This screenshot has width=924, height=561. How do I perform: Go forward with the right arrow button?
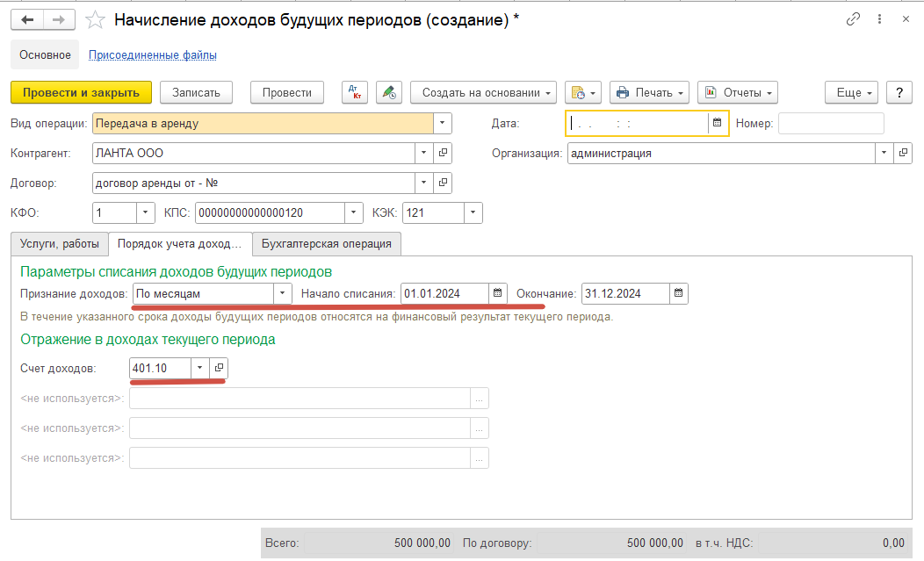coord(59,20)
